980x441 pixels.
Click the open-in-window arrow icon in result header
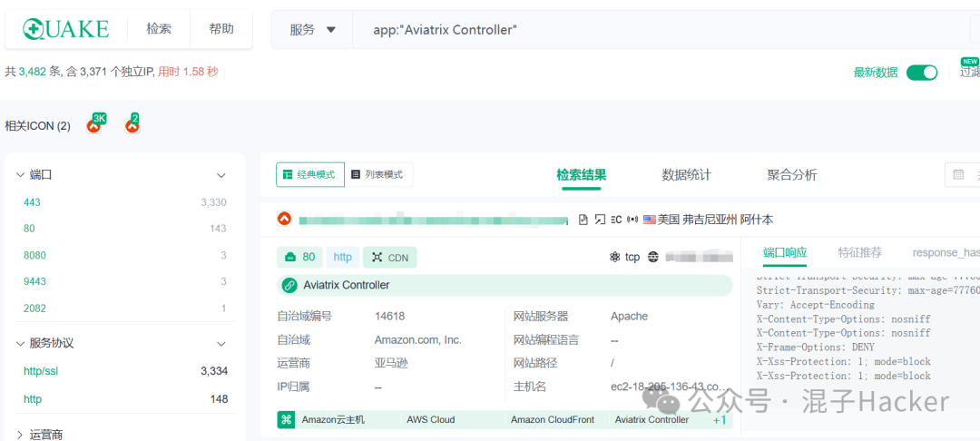[x=600, y=220]
